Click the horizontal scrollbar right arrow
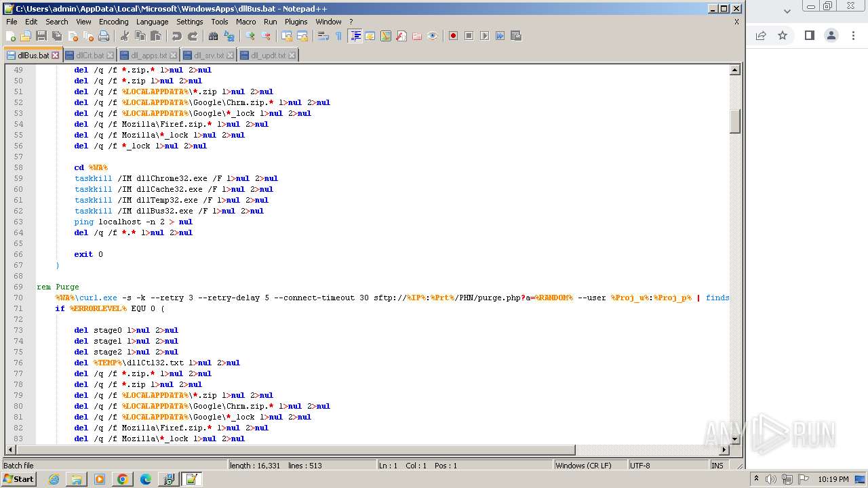The width and height of the screenshot is (868, 488). tap(724, 450)
